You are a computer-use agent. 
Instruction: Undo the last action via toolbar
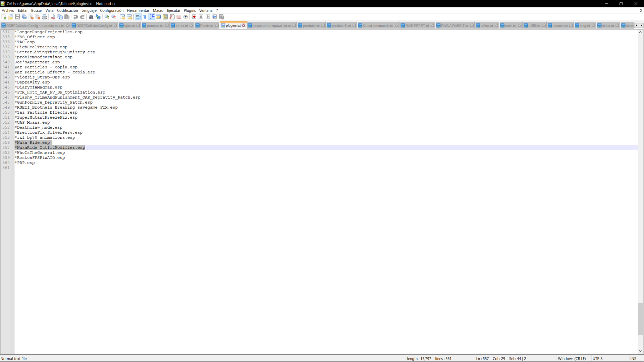(x=75, y=17)
